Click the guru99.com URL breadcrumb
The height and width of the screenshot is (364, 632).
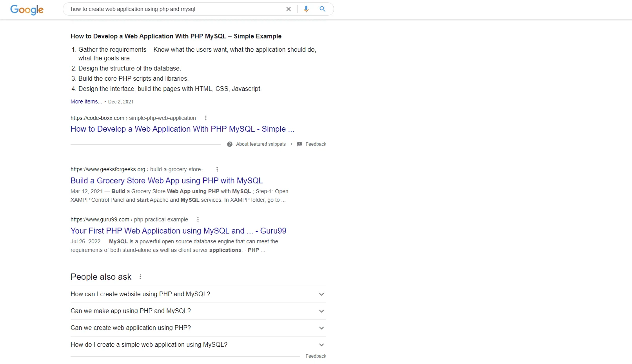pos(129,219)
